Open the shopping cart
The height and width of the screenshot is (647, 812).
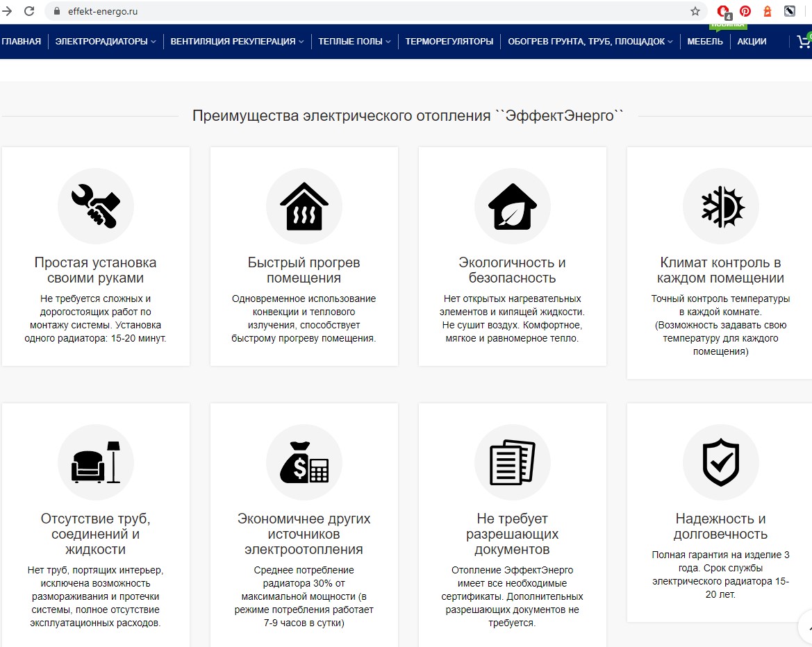pyautogui.click(x=804, y=42)
